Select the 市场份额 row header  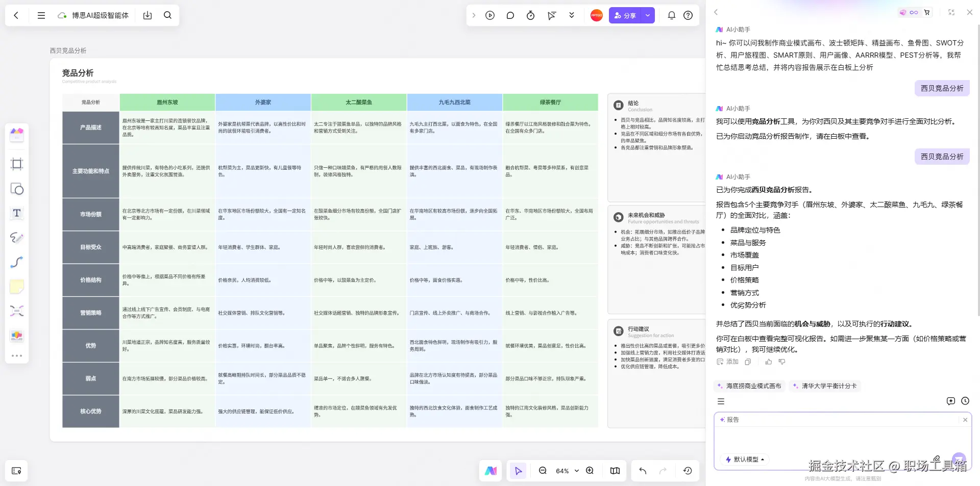pos(91,214)
